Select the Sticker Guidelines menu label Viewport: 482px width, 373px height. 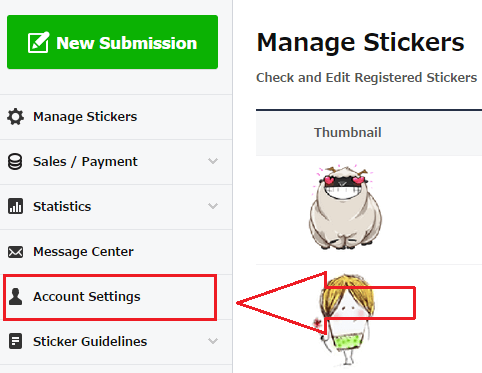(90, 342)
